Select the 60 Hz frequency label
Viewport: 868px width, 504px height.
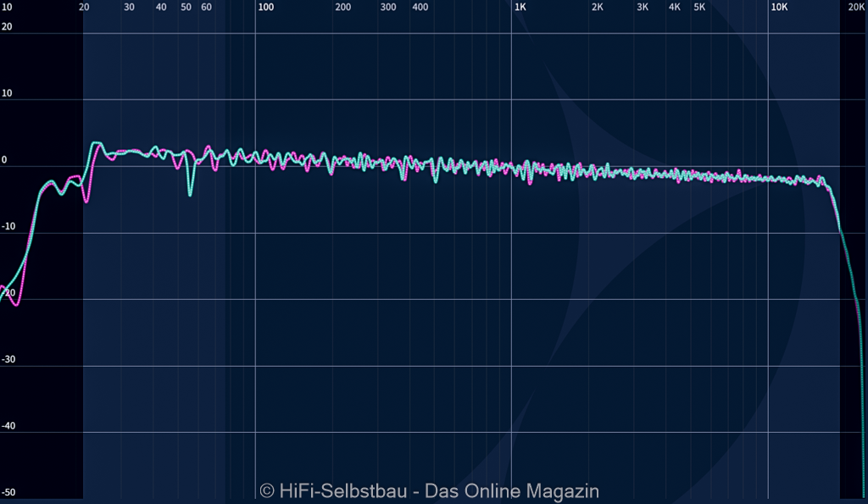(206, 7)
